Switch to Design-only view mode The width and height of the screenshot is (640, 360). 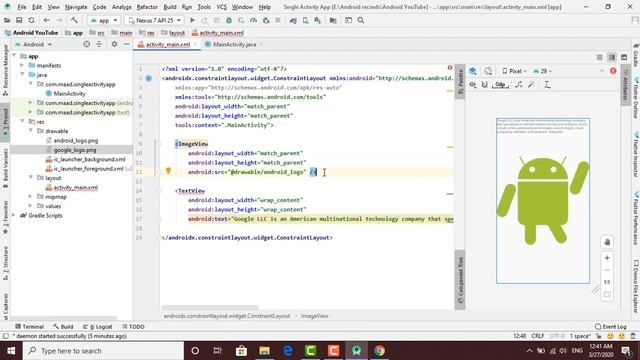[x=624, y=57]
